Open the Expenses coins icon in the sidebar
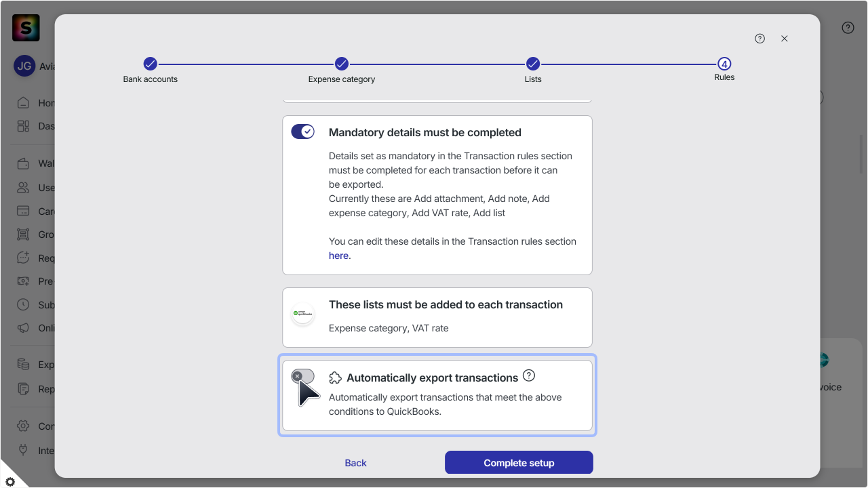The width and height of the screenshot is (868, 488). 24,365
